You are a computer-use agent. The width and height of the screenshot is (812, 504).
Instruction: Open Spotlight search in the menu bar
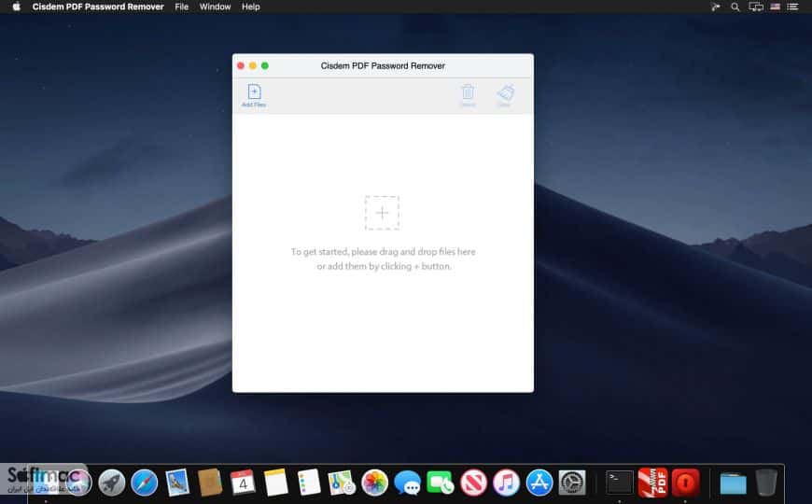pos(735,7)
